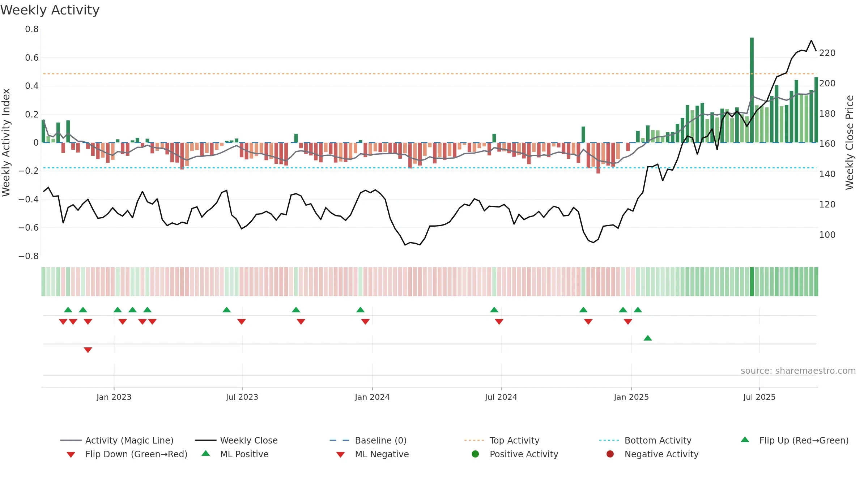The width and height of the screenshot is (868, 488).
Task: Toggle the Baseline (0) legend entry
Action: (x=368, y=440)
